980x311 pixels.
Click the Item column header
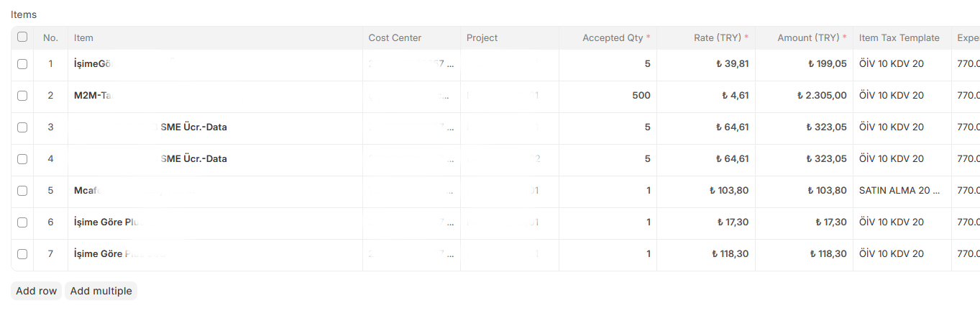215,37
